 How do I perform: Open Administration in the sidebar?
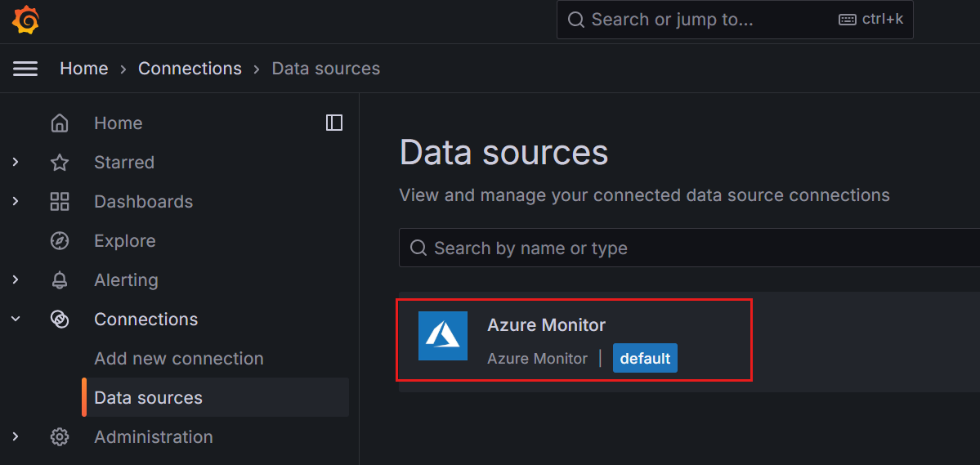(154, 437)
